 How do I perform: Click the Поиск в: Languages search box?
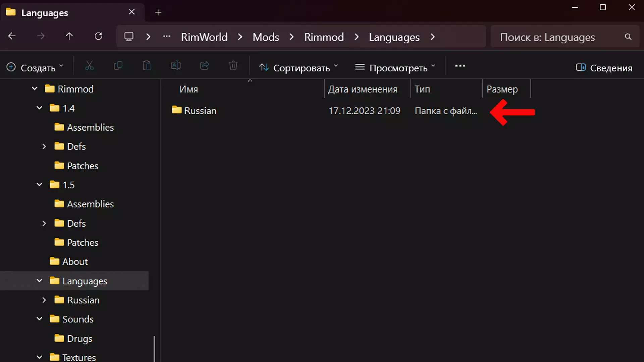[x=557, y=37]
